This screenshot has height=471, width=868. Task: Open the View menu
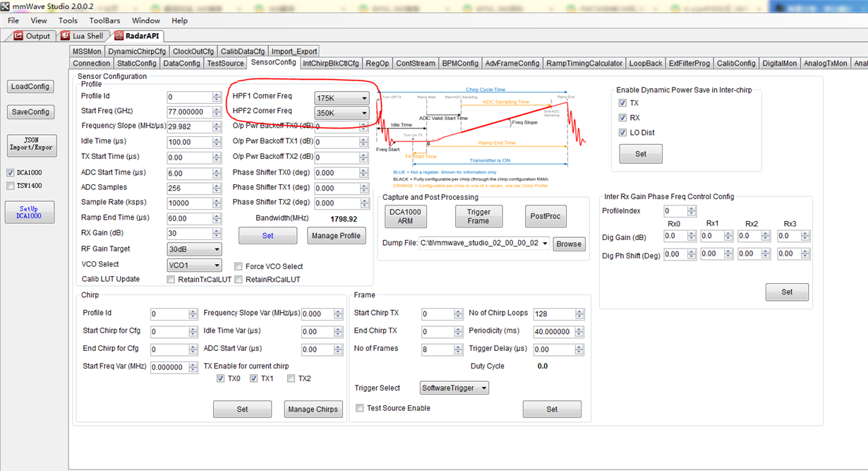39,20
